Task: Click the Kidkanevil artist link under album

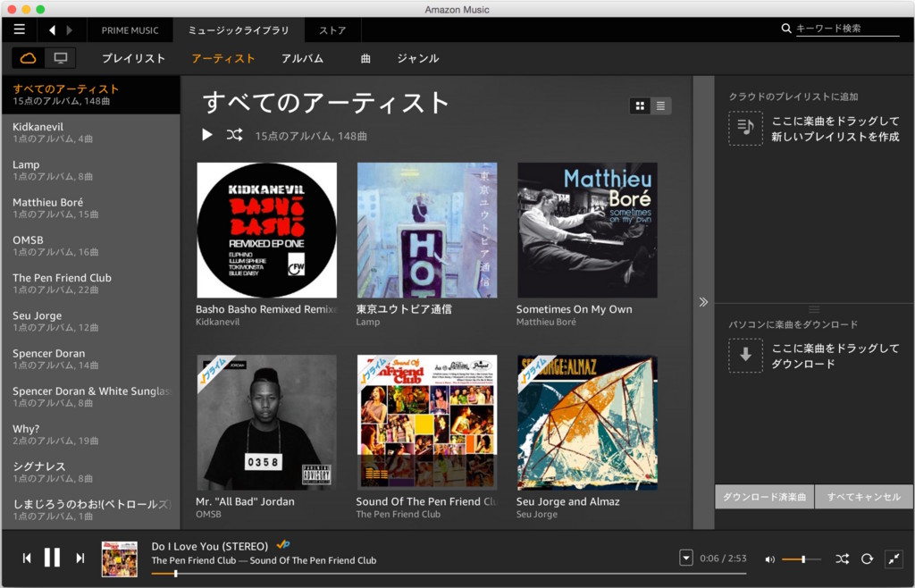Action: (218, 322)
